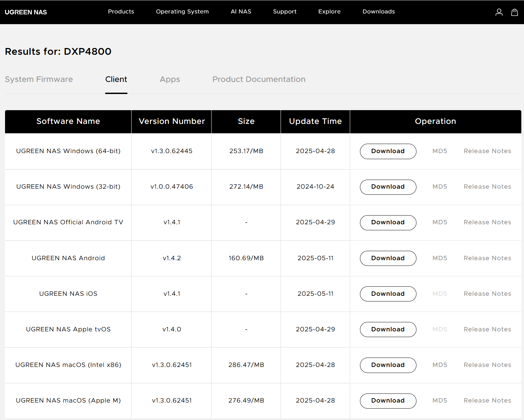Click the Results for: DXP4800 heading

[x=58, y=51]
